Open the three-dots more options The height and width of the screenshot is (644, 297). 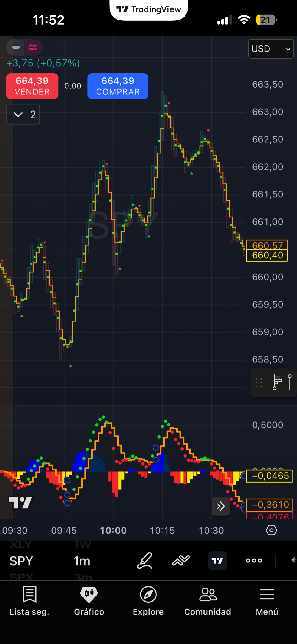(x=254, y=560)
